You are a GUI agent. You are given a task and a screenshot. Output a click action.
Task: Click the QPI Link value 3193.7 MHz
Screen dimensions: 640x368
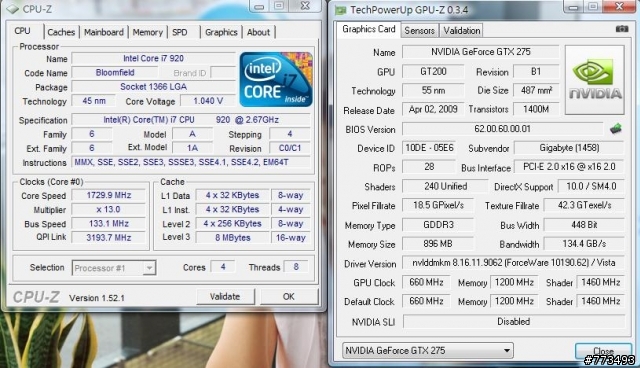[x=109, y=237]
